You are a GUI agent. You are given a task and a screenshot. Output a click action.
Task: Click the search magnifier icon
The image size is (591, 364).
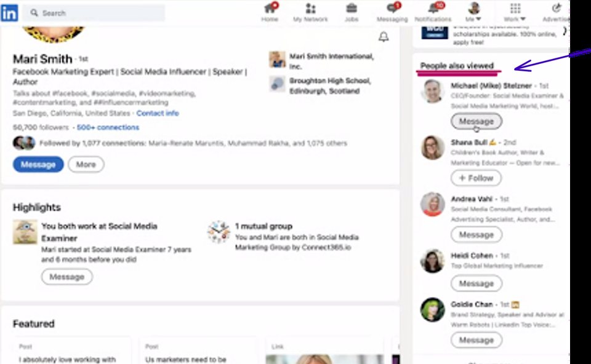(34, 13)
